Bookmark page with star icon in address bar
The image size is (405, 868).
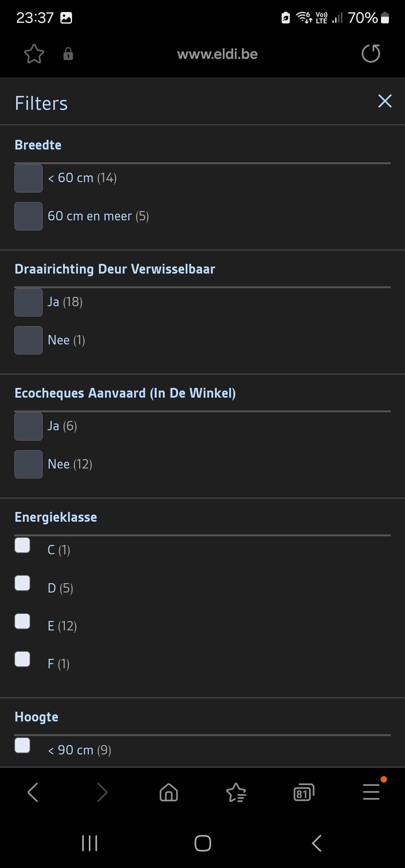34,54
